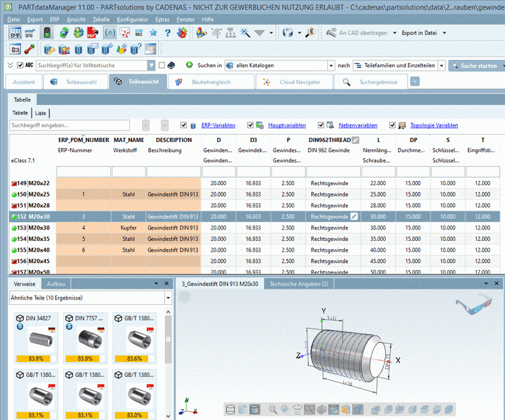Open the full text search field dropdown arrow
This screenshot has height=420, width=505.
point(151,65)
